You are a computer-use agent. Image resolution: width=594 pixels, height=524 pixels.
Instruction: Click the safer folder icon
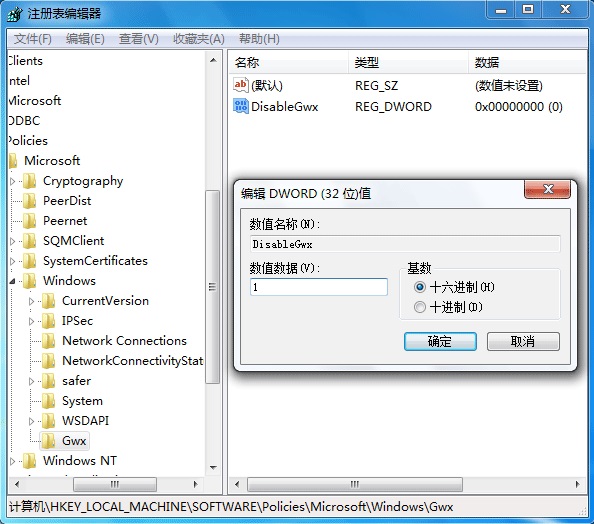click(x=48, y=381)
